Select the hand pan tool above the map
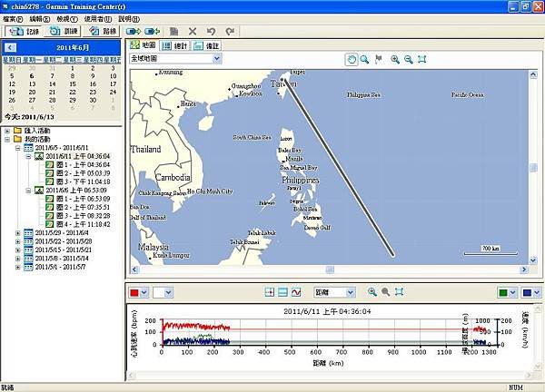This screenshot has width=545, height=392. 351,59
